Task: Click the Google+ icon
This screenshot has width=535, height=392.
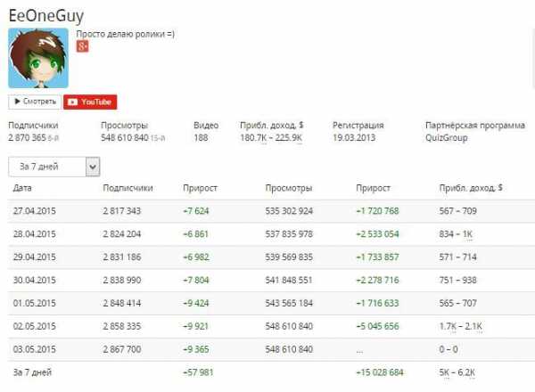Action: 82,46
